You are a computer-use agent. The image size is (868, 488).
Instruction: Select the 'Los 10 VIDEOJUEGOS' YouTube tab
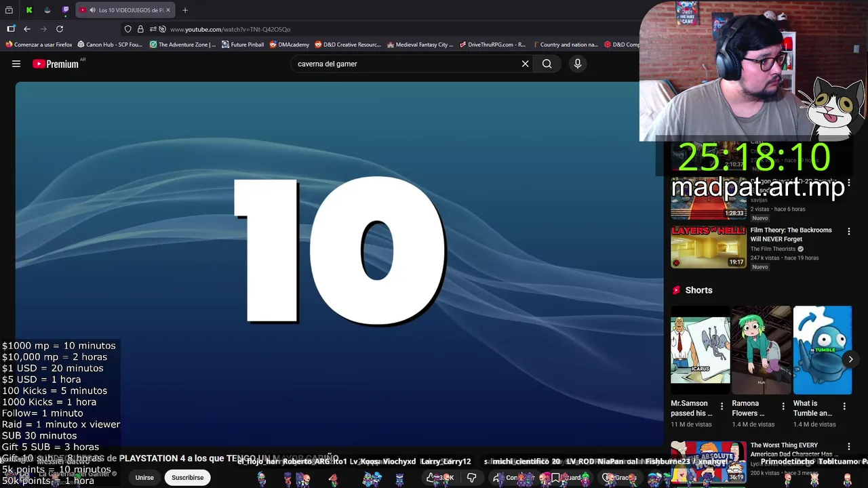pyautogui.click(x=125, y=10)
